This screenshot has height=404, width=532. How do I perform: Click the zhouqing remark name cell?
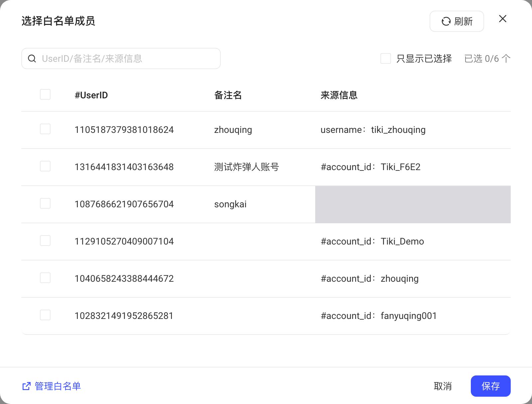(233, 130)
